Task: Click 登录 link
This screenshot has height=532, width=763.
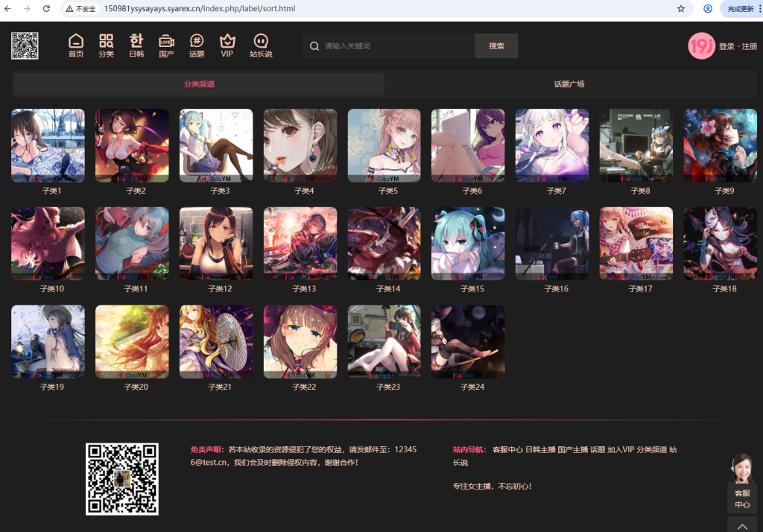Action: pyautogui.click(x=726, y=46)
